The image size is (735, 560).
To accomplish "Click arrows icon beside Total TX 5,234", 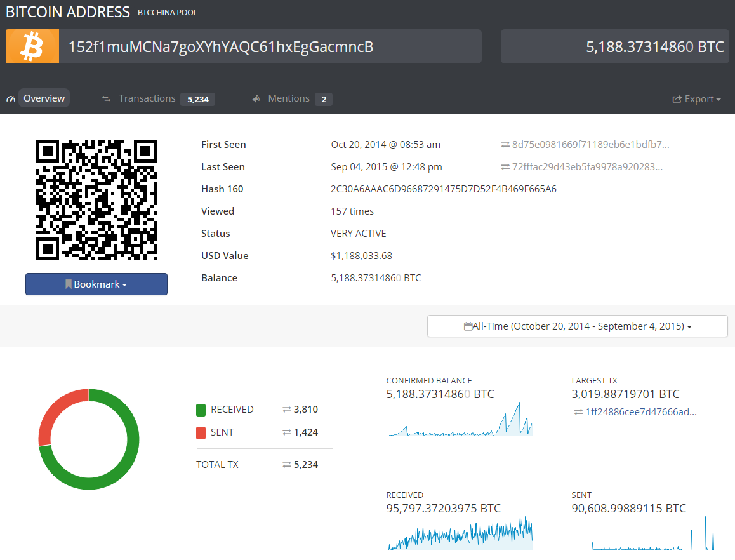I will point(287,465).
